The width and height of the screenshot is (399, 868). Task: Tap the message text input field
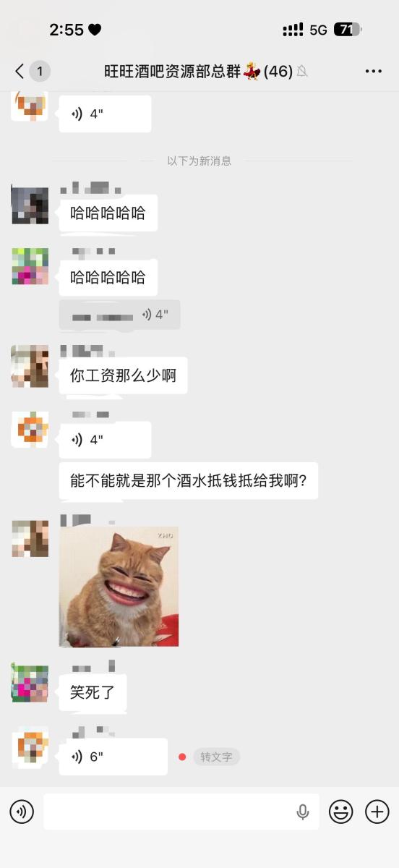181,812
